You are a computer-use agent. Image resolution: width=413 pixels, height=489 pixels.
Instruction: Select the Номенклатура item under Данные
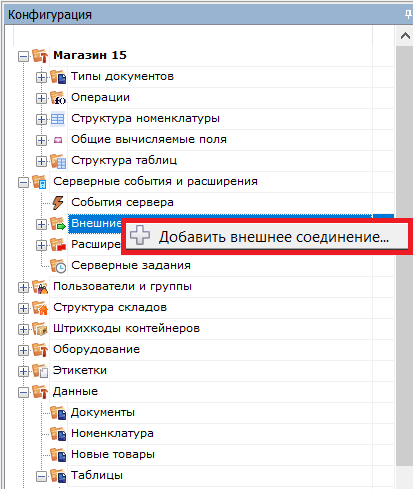[112, 433]
